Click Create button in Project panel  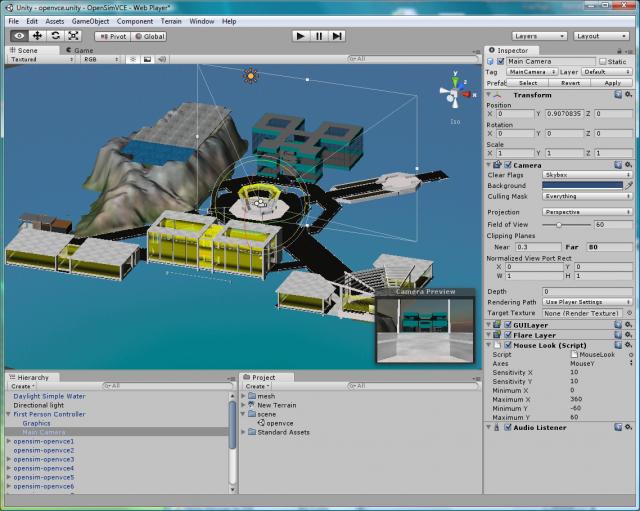[x=256, y=386]
